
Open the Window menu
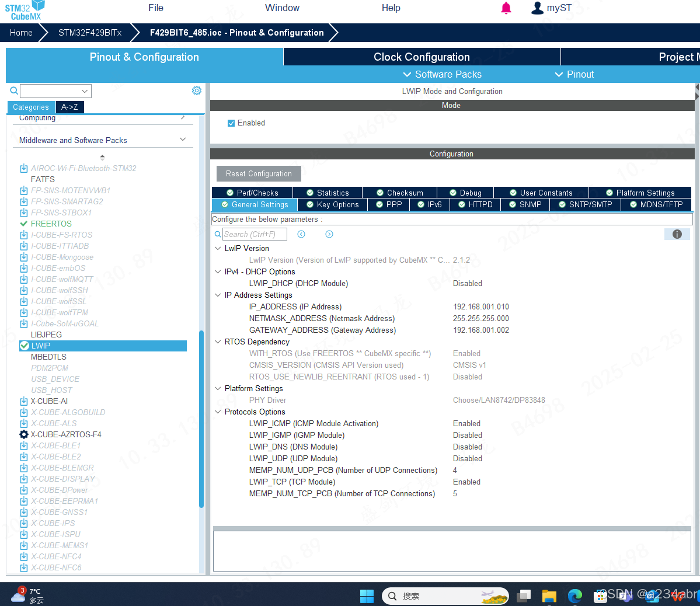click(x=282, y=8)
